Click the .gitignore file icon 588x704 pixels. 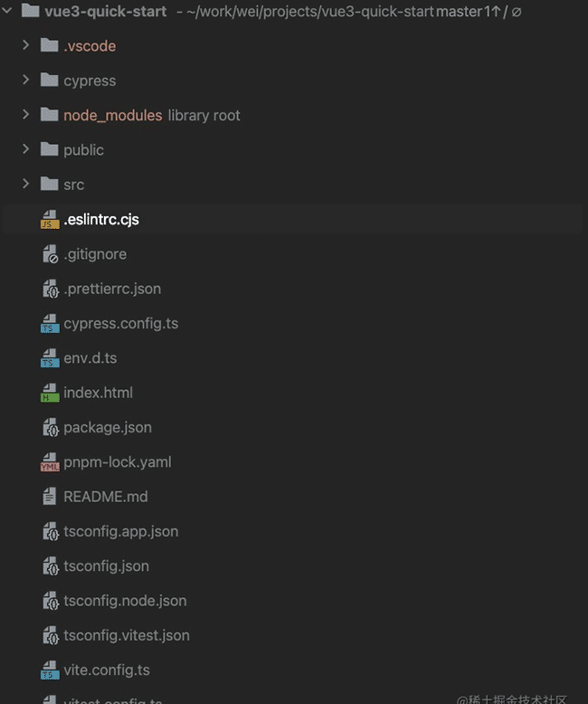pyautogui.click(x=50, y=254)
